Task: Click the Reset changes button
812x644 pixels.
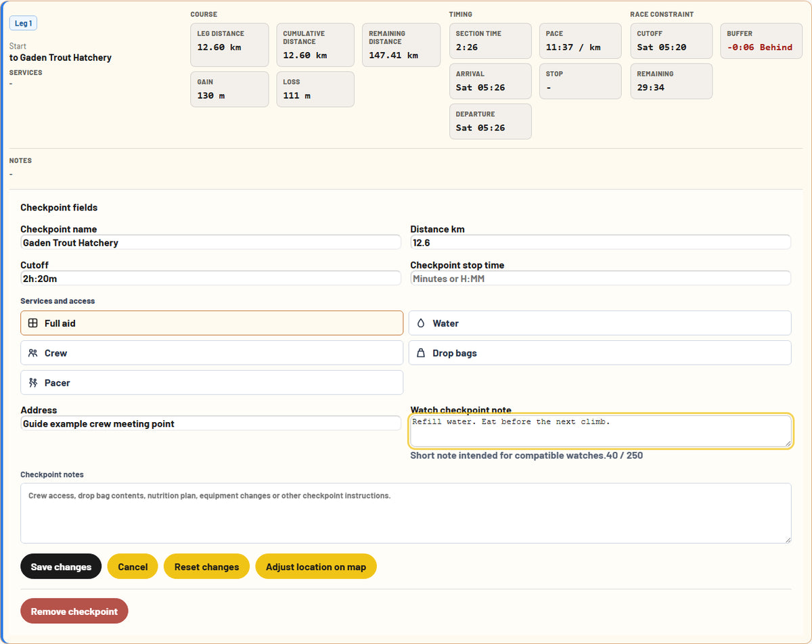Action: coord(206,567)
